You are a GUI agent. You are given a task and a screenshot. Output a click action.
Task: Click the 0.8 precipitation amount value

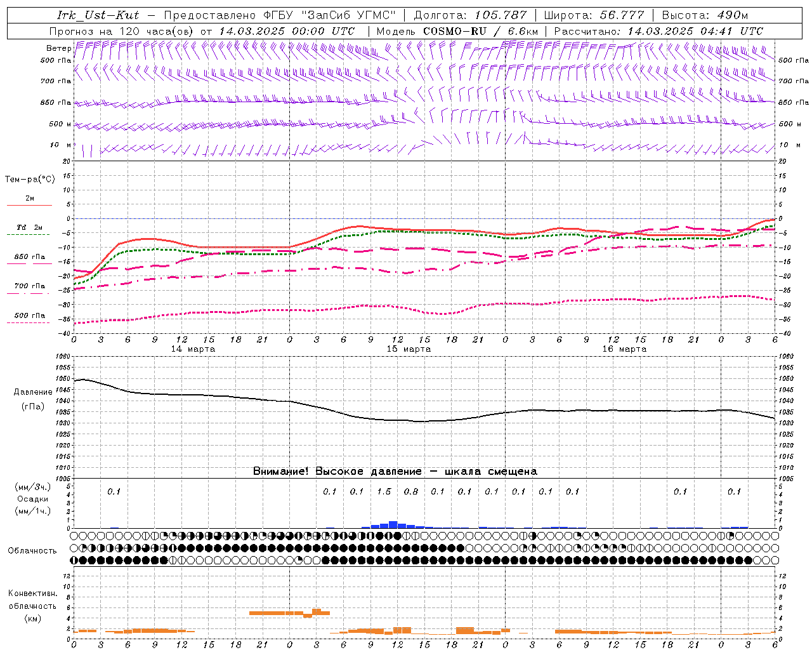click(410, 491)
